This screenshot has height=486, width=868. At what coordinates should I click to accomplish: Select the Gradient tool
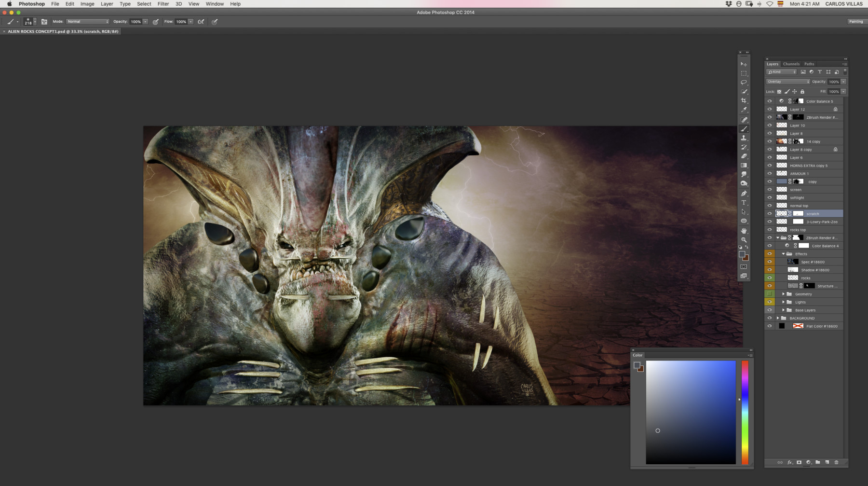click(x=744, y=166)
